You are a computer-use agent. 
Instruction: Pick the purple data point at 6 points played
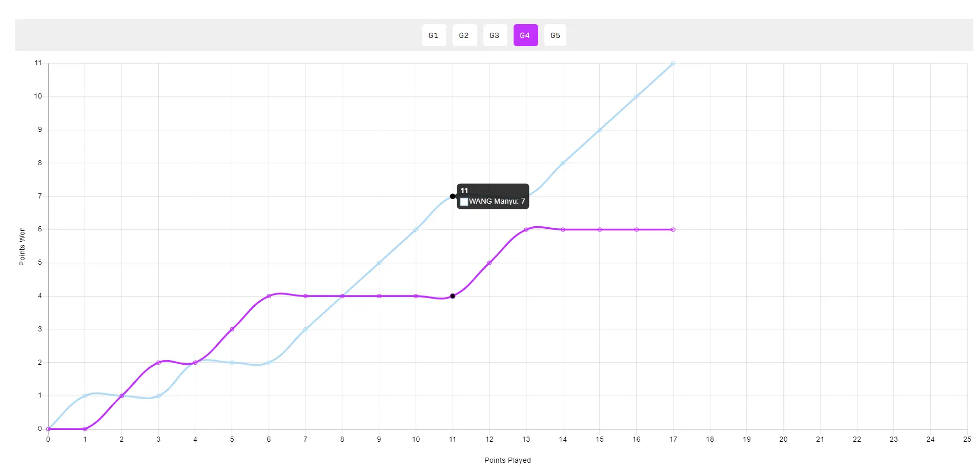click(269, 296)
